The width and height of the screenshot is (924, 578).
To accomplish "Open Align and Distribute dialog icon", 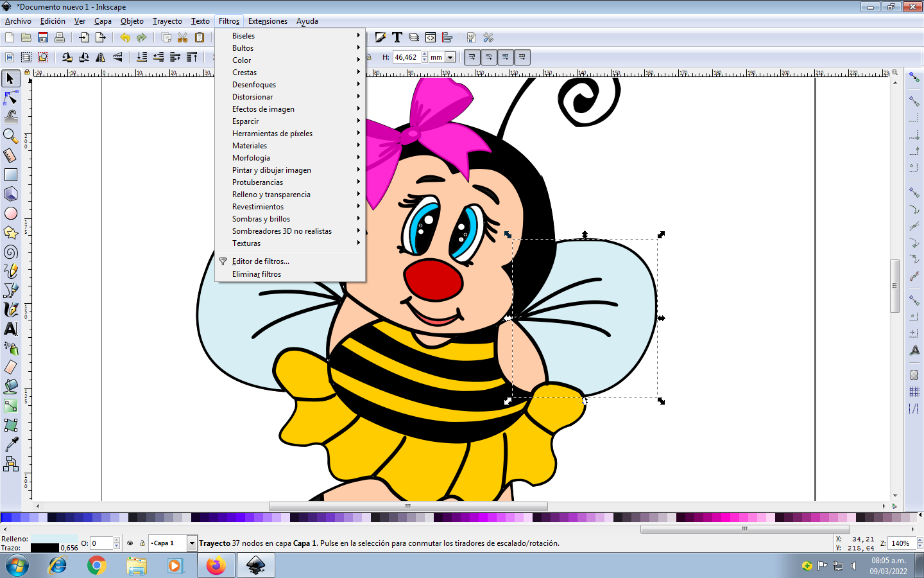I will (447, 38).
